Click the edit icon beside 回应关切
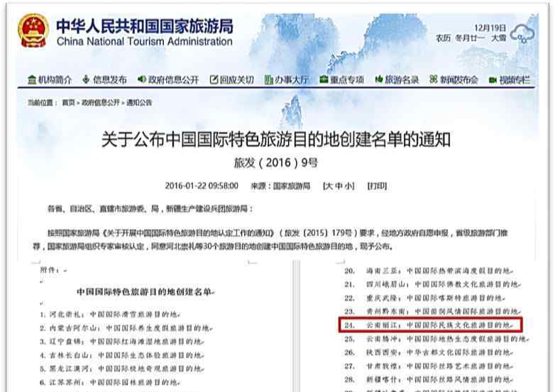The image size is (555, 392). click(x=214, y=79)
